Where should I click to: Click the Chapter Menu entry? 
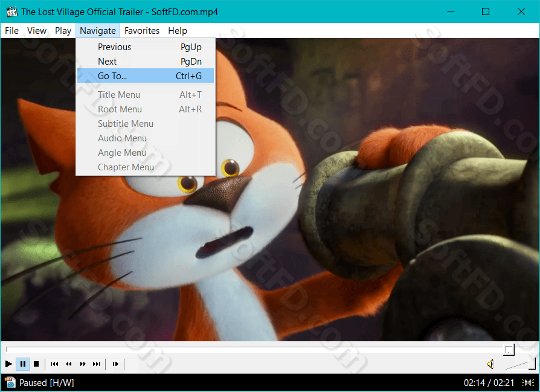point(146,167)
